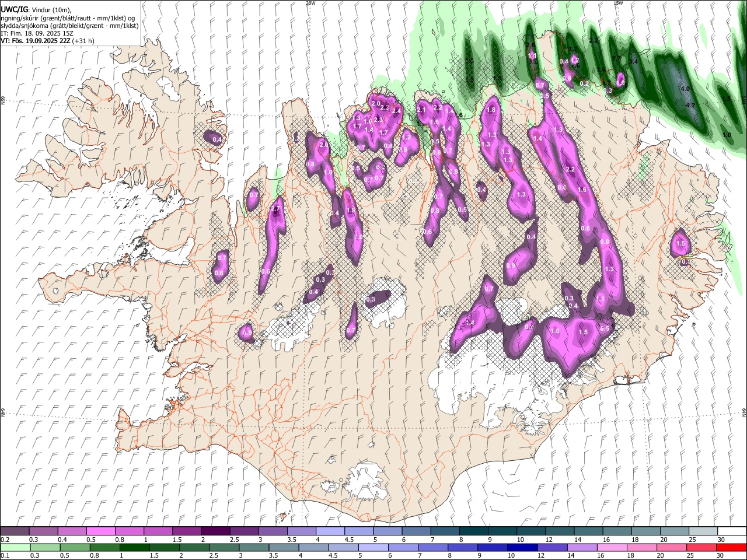Viewport: 747px width, 560px height.
Task: Click the 4.0 precipitation value offshore northeast
Action: tap(686, 89)
